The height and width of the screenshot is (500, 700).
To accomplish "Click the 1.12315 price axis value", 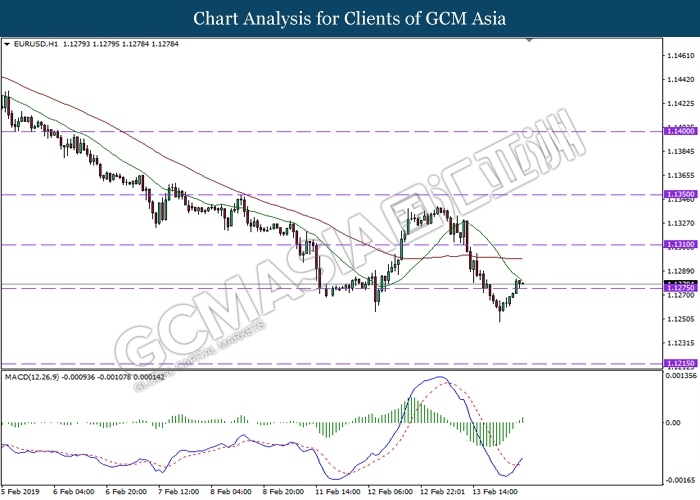I will coord(681,343).
